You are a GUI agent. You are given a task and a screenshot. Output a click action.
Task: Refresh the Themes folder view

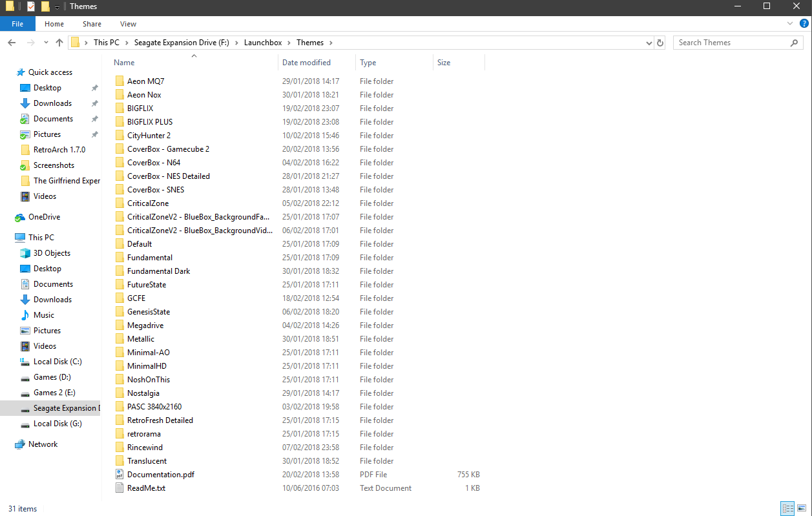pyautogui.click(x=660, y=43)
